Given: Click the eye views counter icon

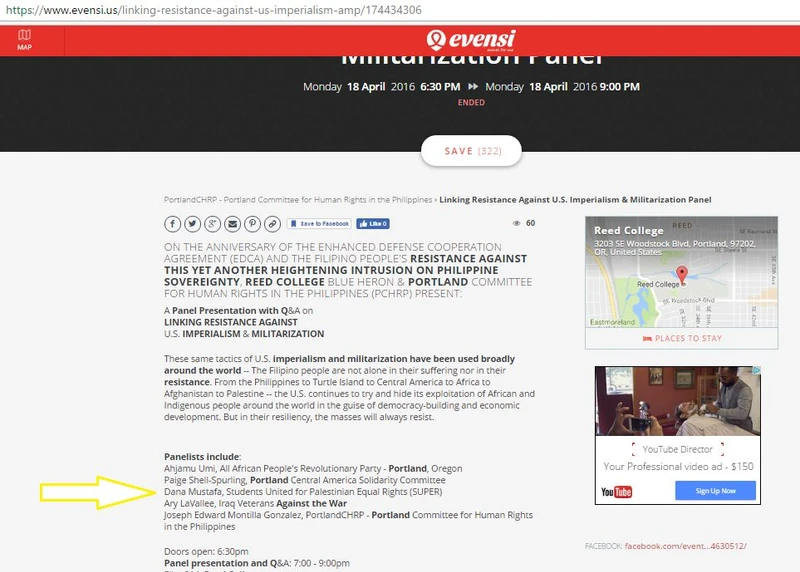Looking at the screenshot, I should point(516,223).
